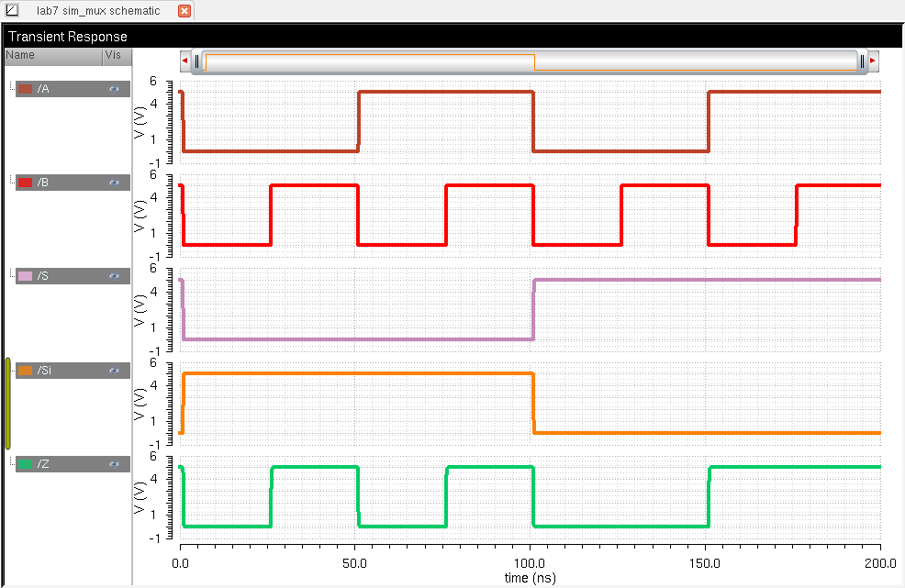Close the lab7 sim_mux schematic tab
The height and width of the screenshot is (588, 905).
click(184, 11)
